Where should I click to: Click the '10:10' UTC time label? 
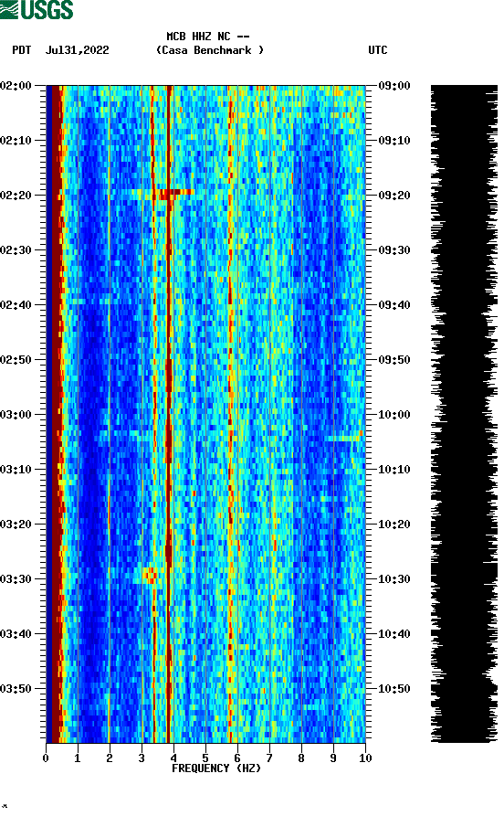pyautogui.click(x=394, y=470)
